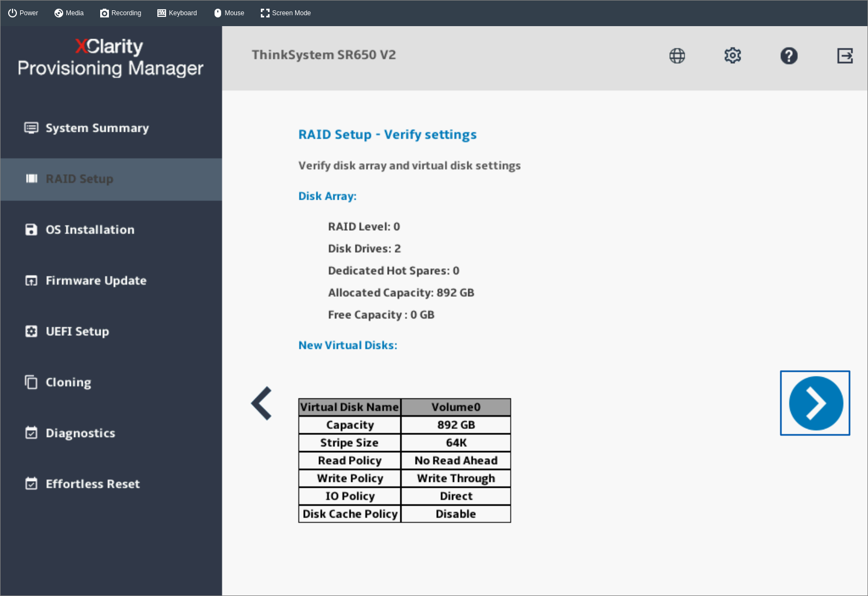Click the IO Policy label cell

pyautogui.click(x=350, y=496)
